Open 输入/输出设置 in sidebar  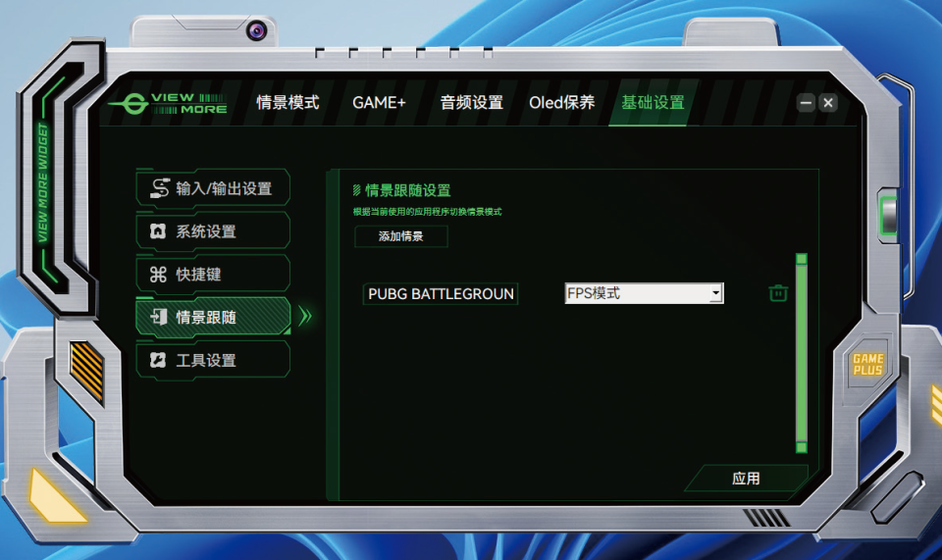213,188
